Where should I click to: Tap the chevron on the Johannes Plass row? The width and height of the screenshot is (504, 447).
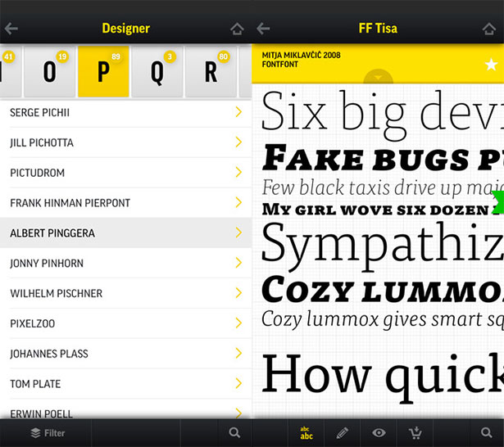click(x=238, y=353)
